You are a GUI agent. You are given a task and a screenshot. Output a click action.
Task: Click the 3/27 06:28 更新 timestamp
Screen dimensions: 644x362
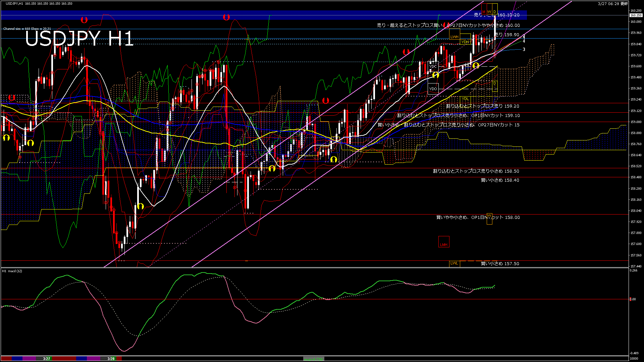coord(612,4)
